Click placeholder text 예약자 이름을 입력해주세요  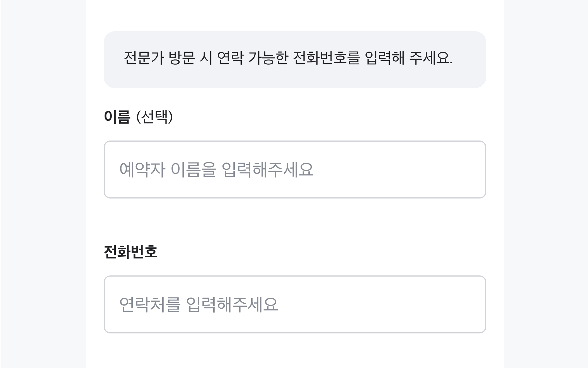216,170
